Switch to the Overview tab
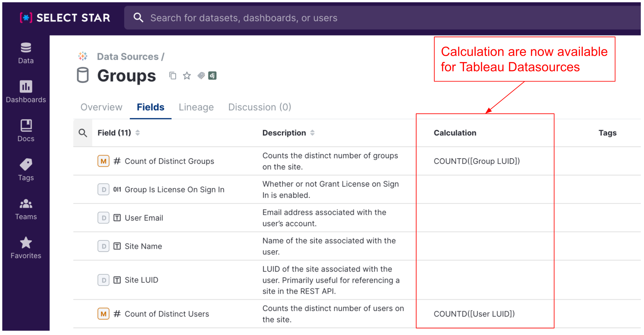 [x=101, y=107]
